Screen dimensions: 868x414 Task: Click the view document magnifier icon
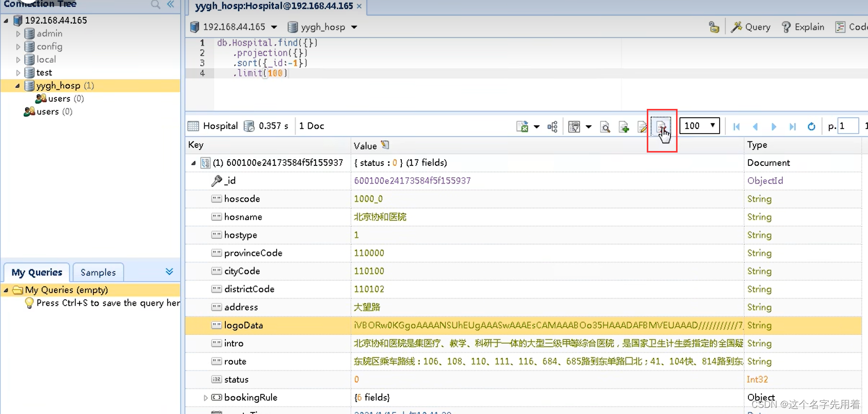pos(605,126)
